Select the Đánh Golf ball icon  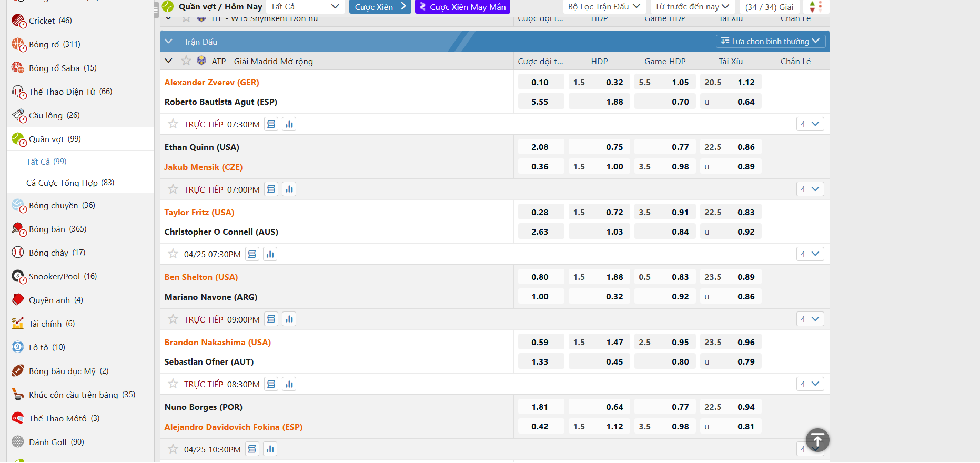[x=18, y=442]
